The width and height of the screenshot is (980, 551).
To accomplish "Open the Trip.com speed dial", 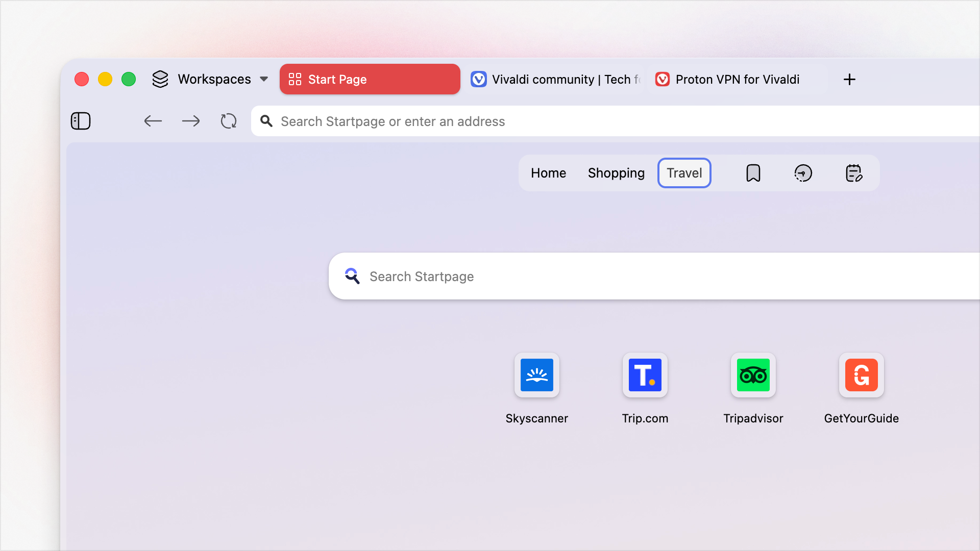I will click(x=645, y=375).
